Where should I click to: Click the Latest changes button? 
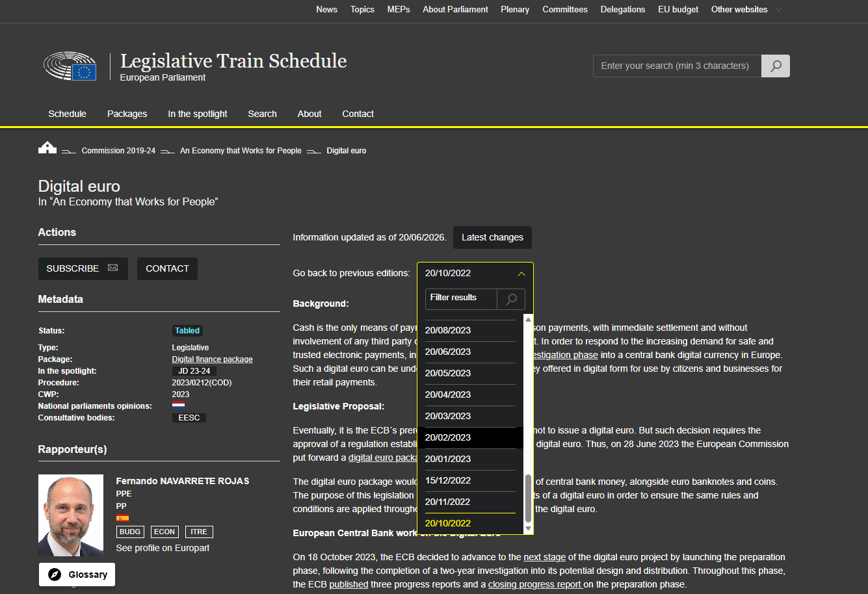click(492, 237)
